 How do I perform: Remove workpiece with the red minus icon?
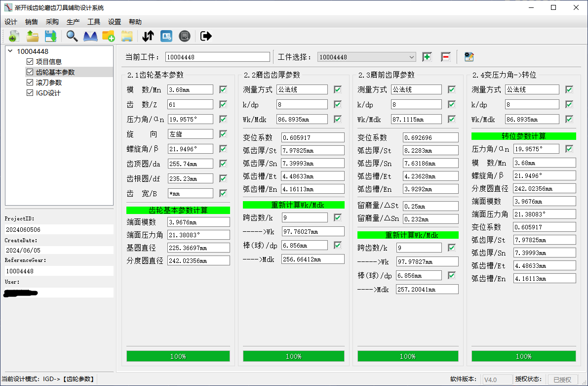click(445, 57)
